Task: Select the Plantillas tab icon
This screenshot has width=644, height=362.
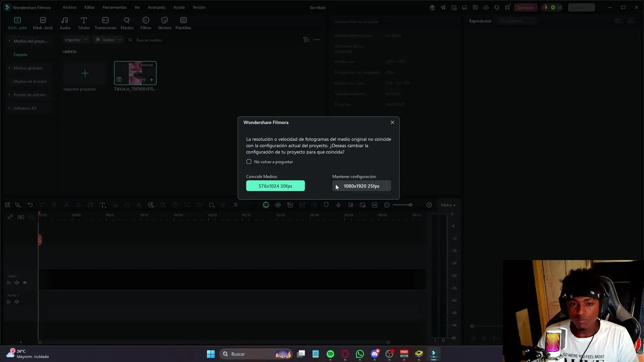Action: 183,23
